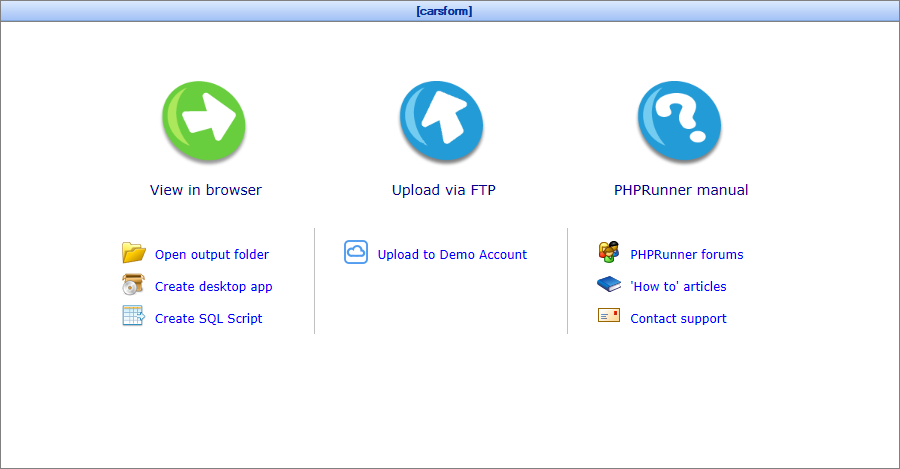Open the 'How to' articles link
Image resolution: width=900 pixels, height=469 pixels.
(x=678, y=286)
